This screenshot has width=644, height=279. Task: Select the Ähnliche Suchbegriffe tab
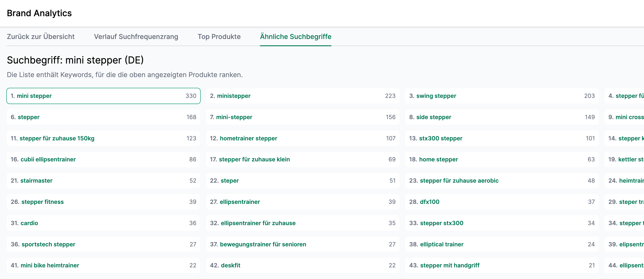pos(295,37)
